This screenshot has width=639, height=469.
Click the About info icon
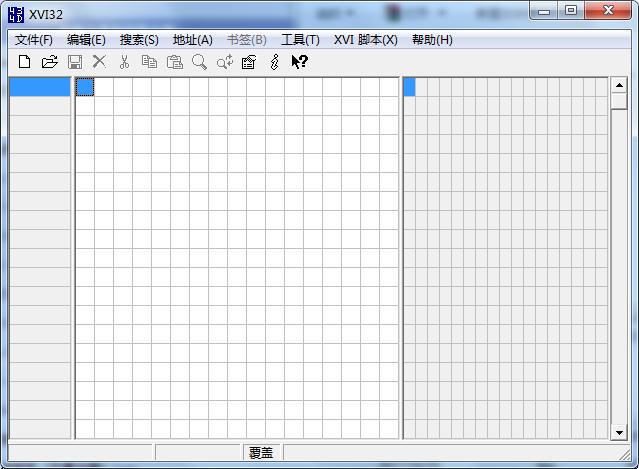[x=274, y=62]
